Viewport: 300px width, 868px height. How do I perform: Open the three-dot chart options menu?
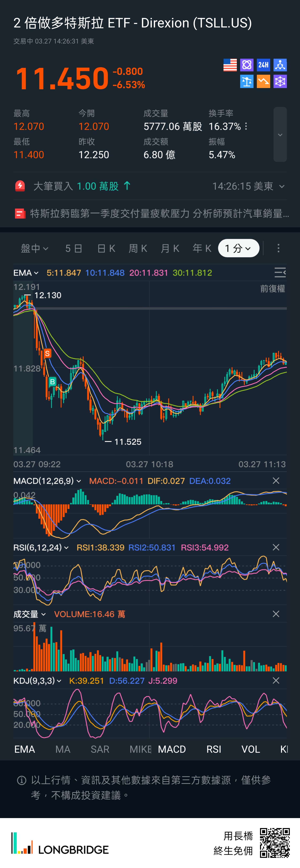(278, 248)
